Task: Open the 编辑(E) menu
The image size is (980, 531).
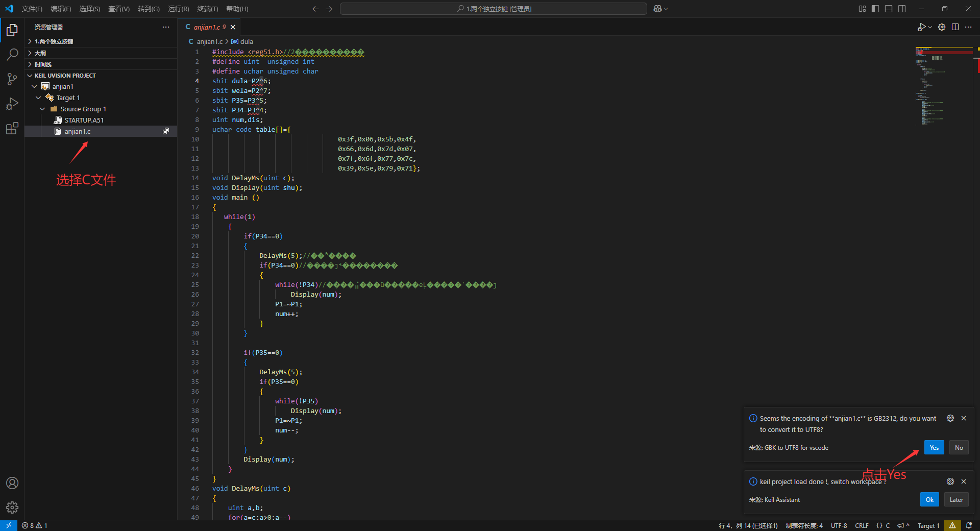Action: click(x=61, y=9)
